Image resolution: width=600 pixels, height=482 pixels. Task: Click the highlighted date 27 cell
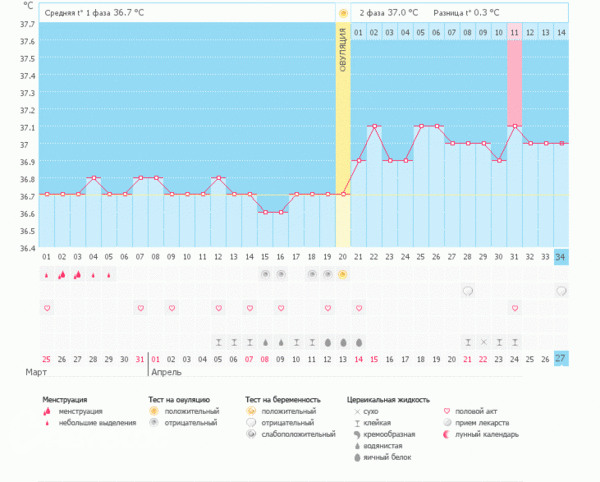click(x=561, y=359)
